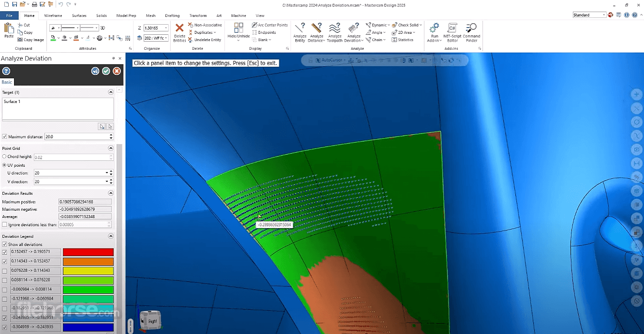Open the Z depth value dropdown
Image resolution: width=644 pixels, height=334 pixels.
(165, 28)
